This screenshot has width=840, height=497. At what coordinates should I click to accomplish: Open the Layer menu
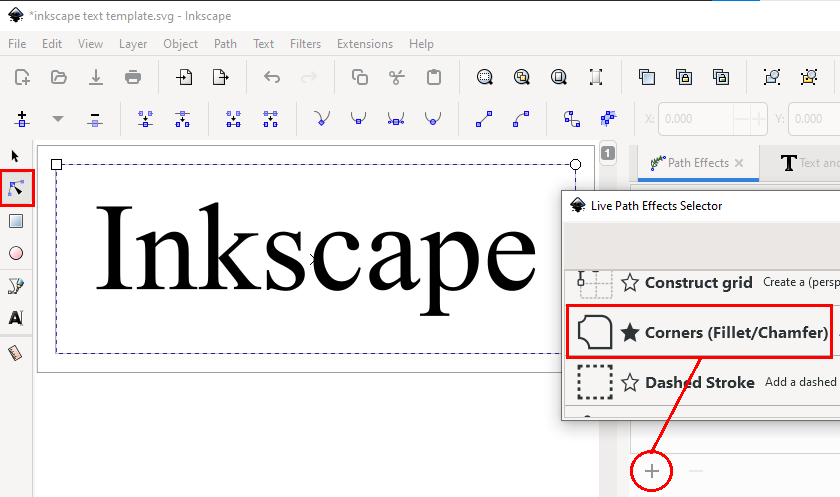coord(133,44)
